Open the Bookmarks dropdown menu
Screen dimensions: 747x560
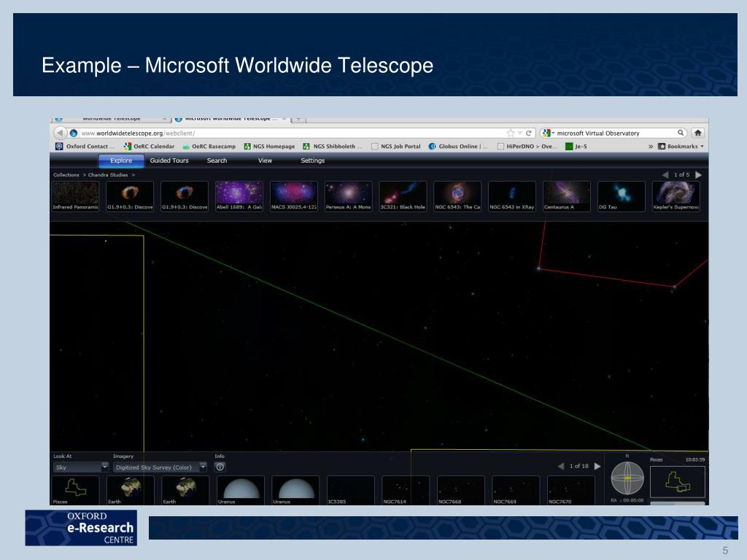point(681,146)
